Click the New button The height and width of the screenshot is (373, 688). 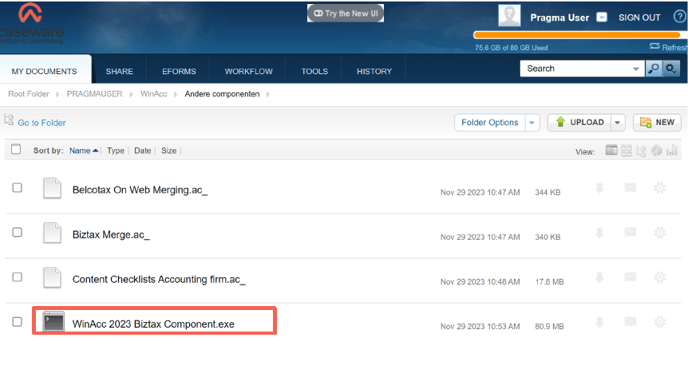657,122
